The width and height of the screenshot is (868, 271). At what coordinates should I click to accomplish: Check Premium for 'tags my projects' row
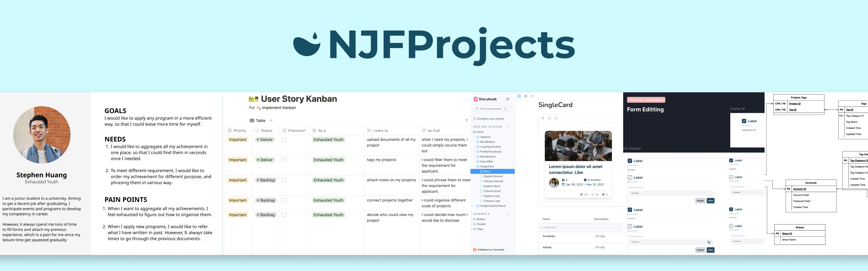[x=284, y=160]
